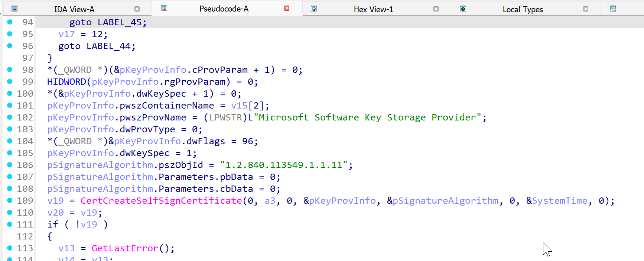Click the GetLastError function call
This screenshot has height=261, width=644.
[x=125, y=248]
